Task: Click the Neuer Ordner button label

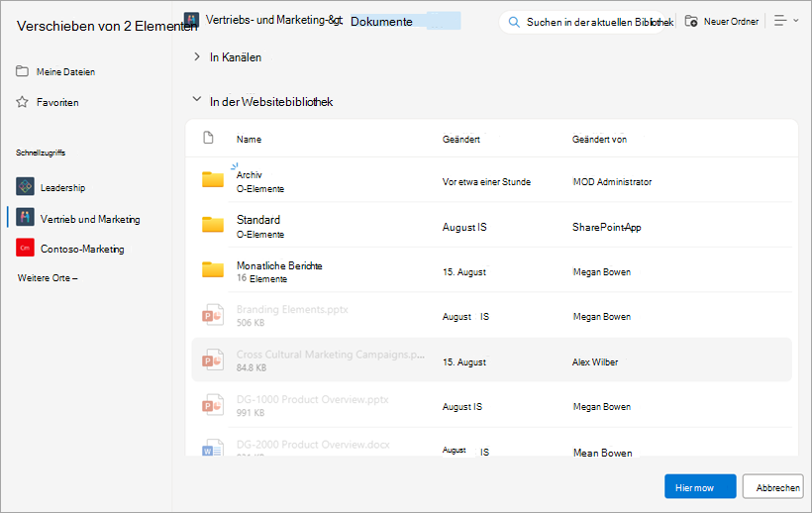Action: 731,22
